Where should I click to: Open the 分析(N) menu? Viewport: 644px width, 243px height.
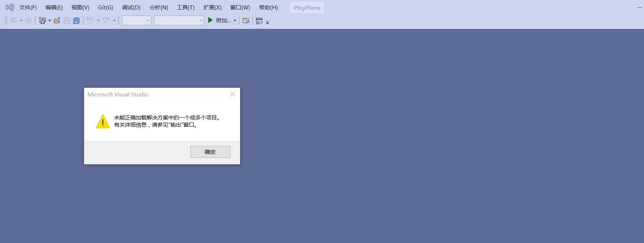(159, 8)
